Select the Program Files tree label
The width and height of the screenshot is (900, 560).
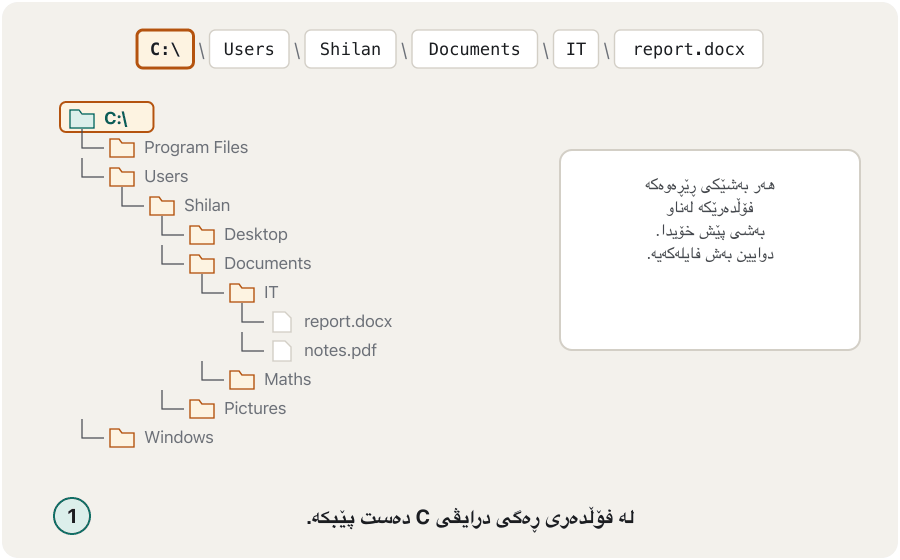(196, 147)
